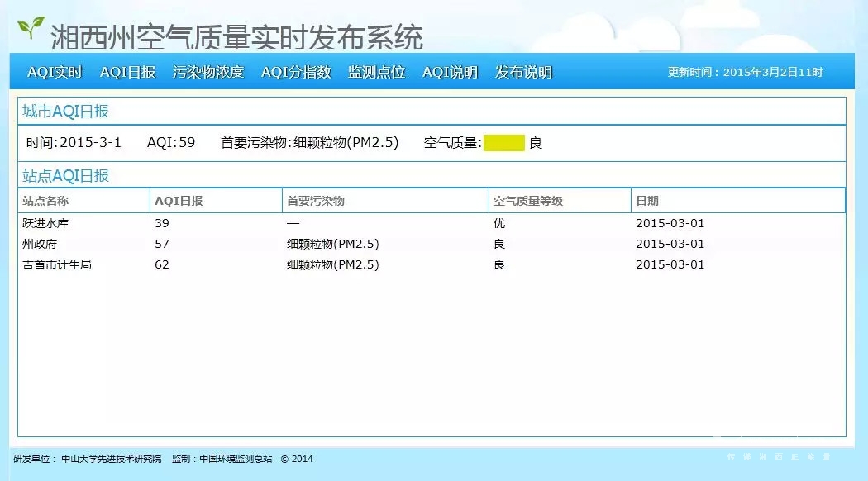This screenshot has width=868, height=481.
Task: Click the green leaf logo icon
Action: [31, 27]
